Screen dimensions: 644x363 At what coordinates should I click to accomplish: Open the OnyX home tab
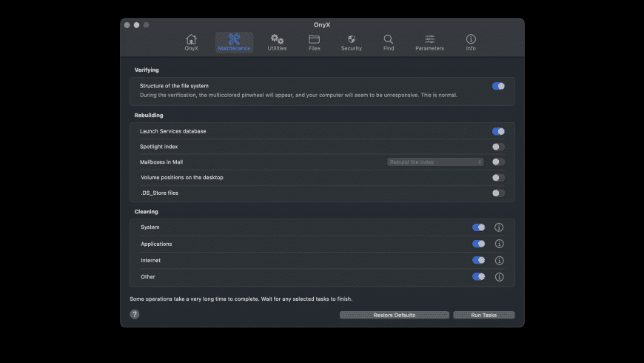(x=191, y=43)
